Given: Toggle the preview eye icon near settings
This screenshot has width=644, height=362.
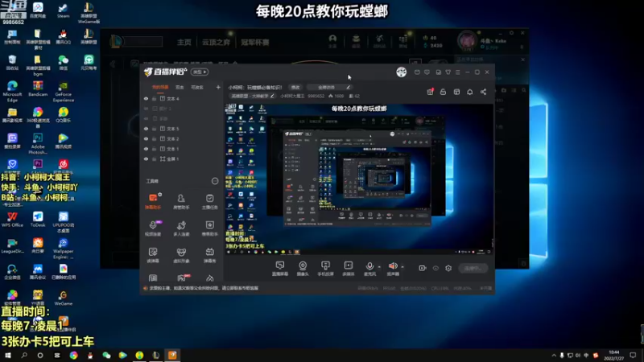Looking at the screenshot, I should [x=436, y=268].
